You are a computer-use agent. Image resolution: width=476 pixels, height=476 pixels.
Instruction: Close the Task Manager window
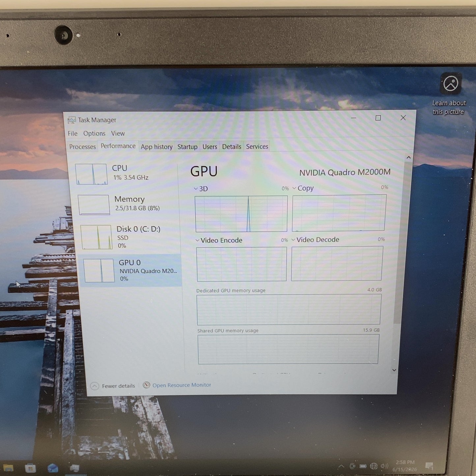403,118
